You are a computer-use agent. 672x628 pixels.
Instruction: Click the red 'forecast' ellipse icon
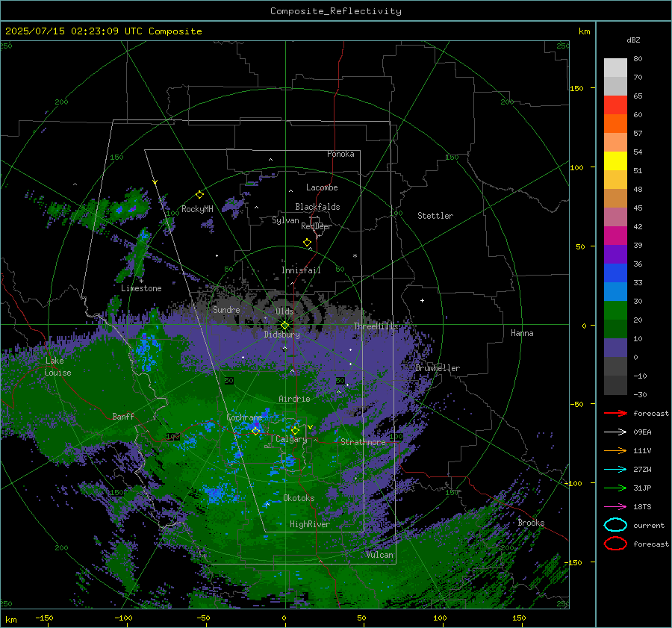[x=615, y=544]
